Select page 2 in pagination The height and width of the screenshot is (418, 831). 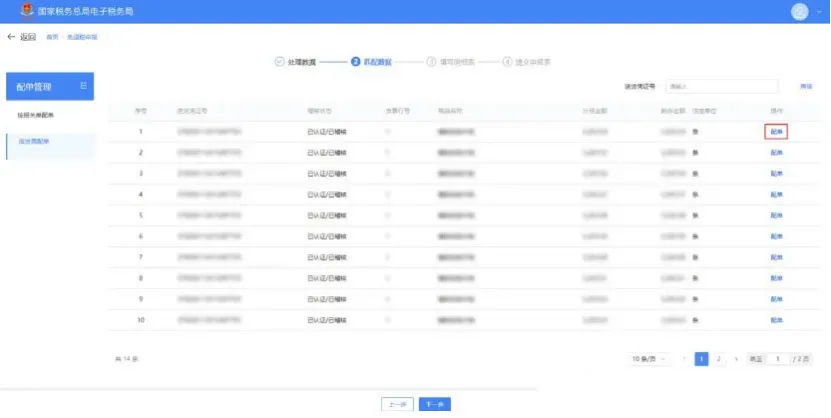click(718, 359)
